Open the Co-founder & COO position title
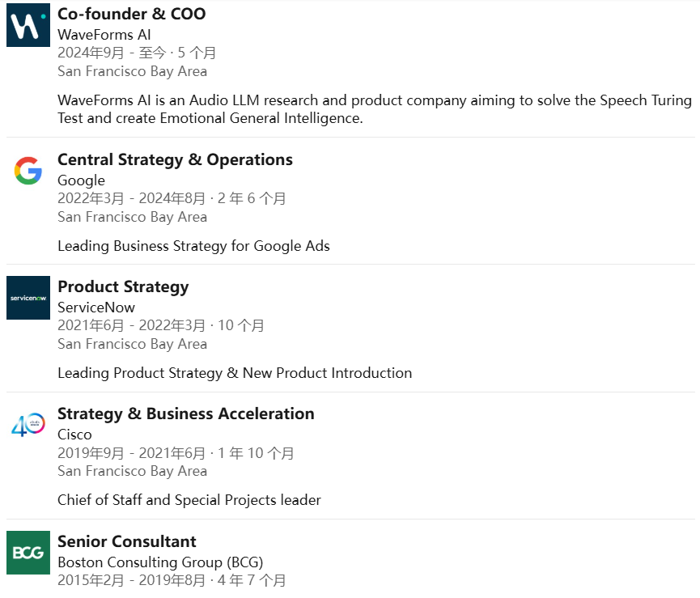The height and width of the screenshot is (598, 700). tap(131, 14)
